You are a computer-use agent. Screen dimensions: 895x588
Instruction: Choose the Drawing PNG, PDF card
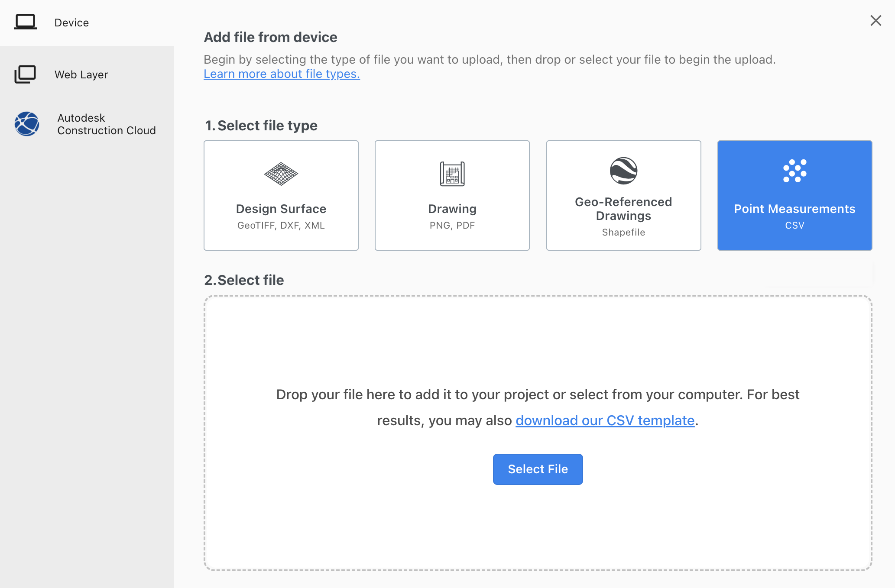452,195
